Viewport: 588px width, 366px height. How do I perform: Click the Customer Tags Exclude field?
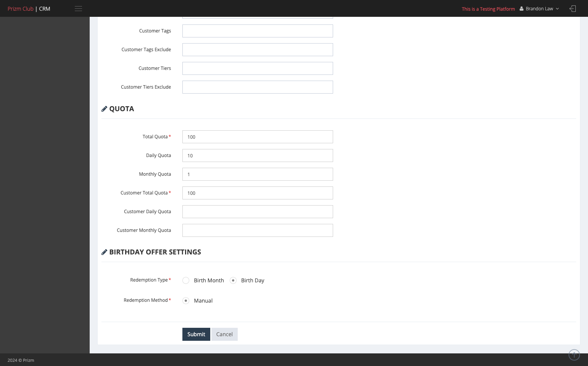(258, 50)
